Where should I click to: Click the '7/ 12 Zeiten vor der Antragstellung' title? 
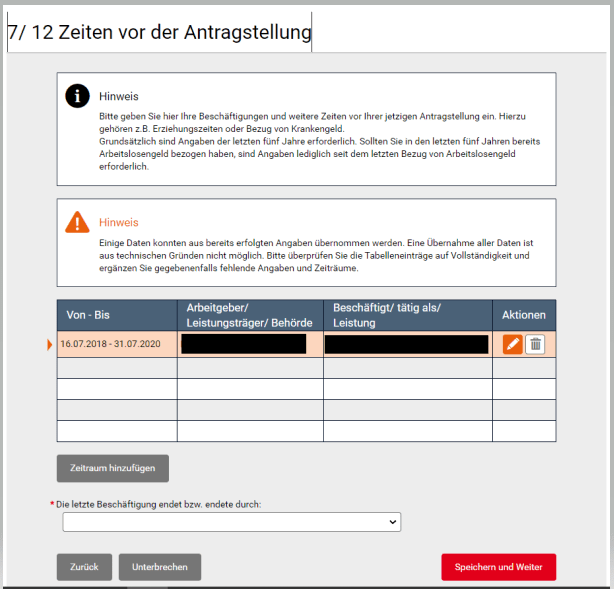tap(160, 33)
